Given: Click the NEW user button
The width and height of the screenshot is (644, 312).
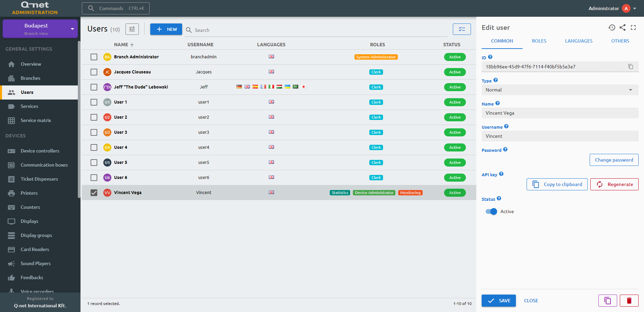Looking at the screenshot, I should 166,29.
